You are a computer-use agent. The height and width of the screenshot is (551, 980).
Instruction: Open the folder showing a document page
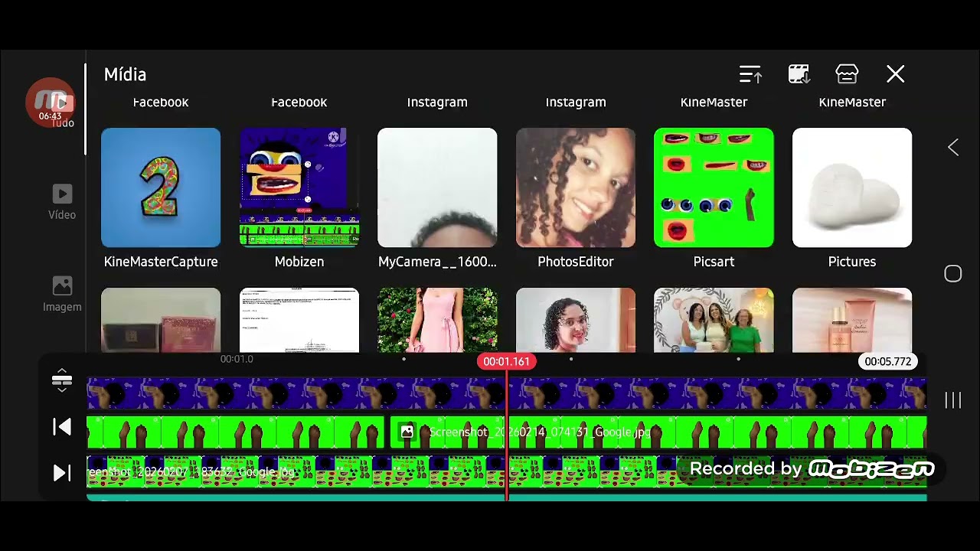pos(299,320)
